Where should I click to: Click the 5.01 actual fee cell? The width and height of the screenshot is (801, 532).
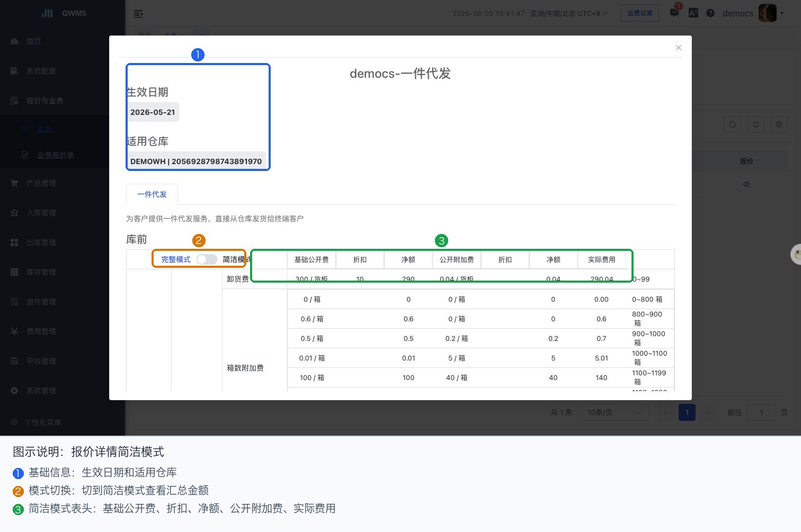tap(601, 358)
